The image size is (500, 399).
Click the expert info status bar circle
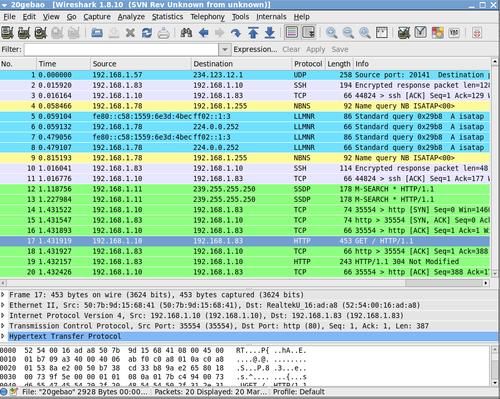click(x=4, y=392)
